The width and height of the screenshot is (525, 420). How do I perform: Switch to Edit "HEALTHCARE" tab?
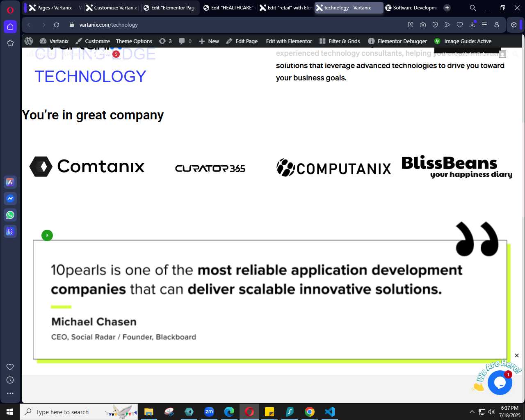[229, 8]
